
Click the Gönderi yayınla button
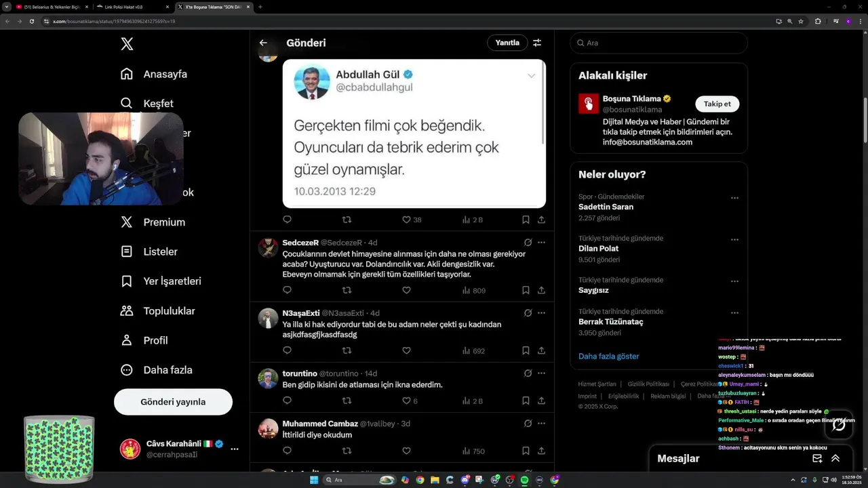173,402
